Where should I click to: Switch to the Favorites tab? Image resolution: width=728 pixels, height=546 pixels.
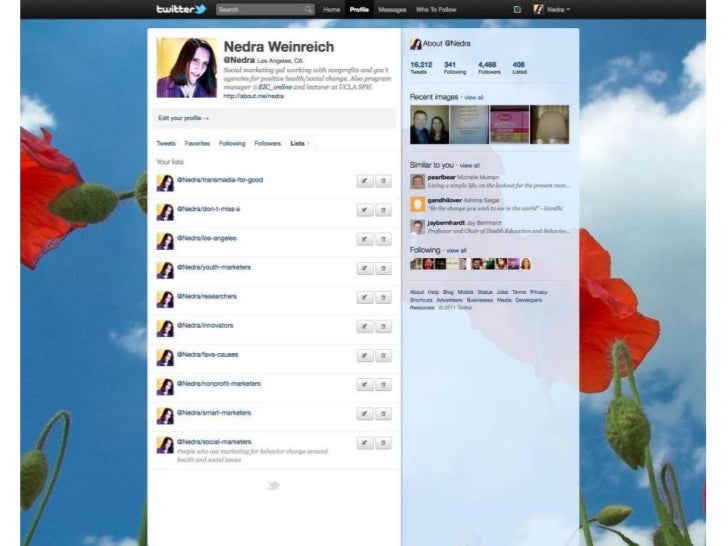click(x=197, y=143)
